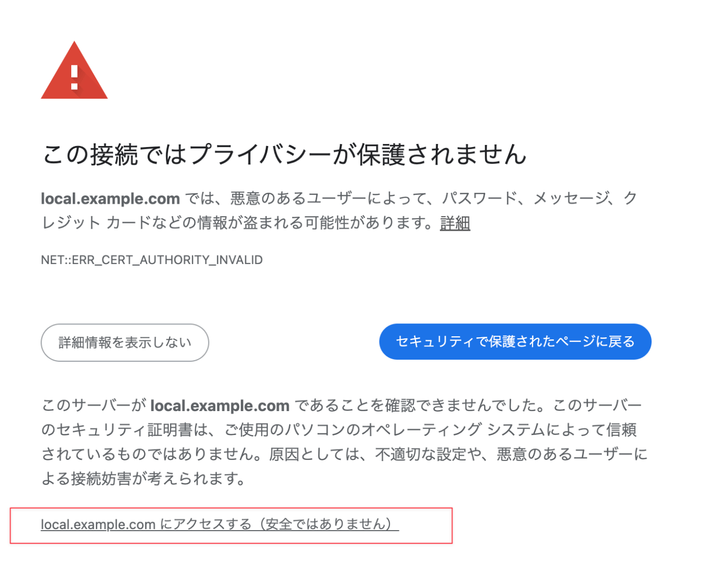Click セキュリティで保護されたページに戻る button

coord(515,341)
